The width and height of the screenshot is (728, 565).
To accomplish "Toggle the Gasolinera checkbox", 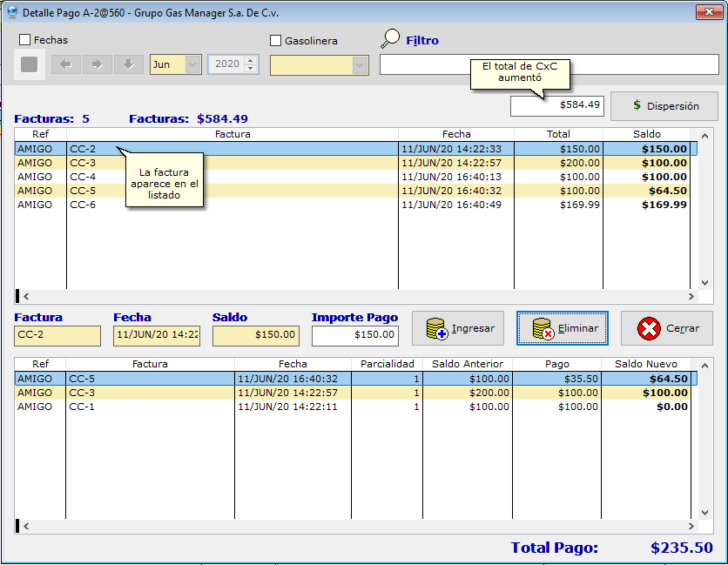I will (276, 41).
